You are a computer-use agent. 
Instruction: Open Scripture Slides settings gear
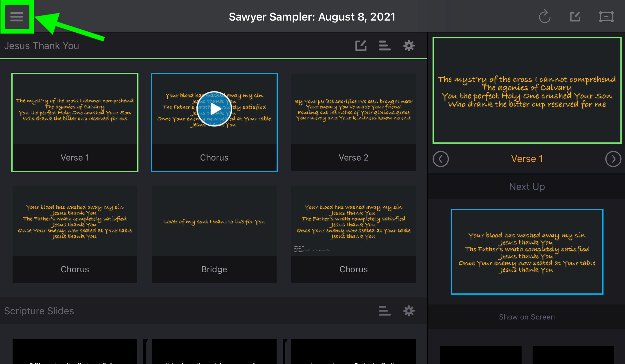[409, 311]
